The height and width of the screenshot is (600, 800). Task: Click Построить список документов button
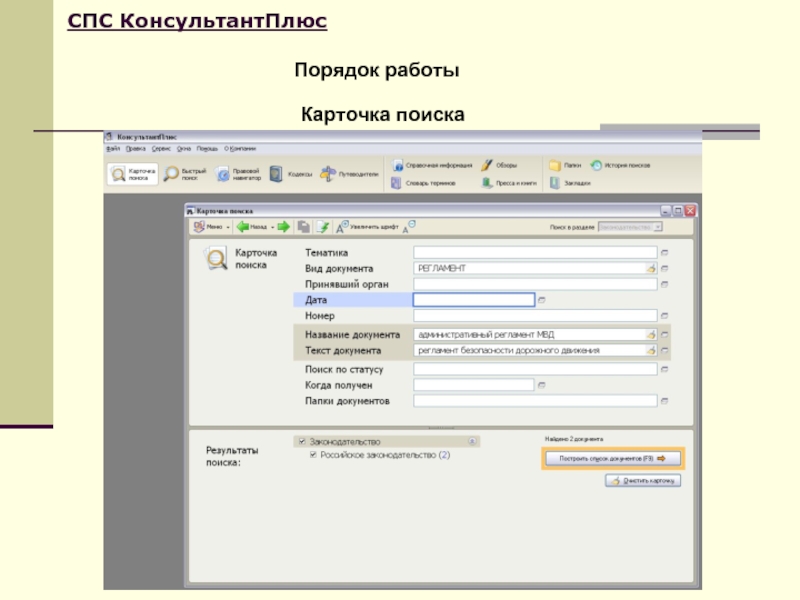click(x=614, y=458)
